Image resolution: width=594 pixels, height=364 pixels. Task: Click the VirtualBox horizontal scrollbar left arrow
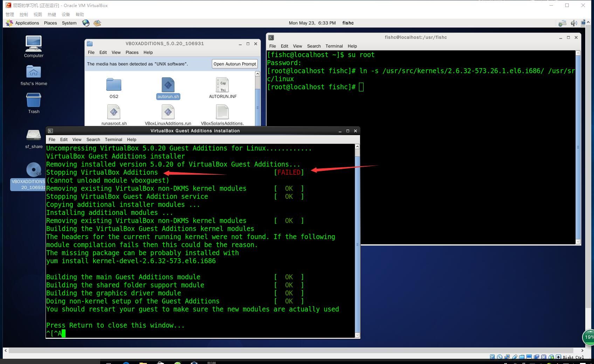tap(5, 350)
